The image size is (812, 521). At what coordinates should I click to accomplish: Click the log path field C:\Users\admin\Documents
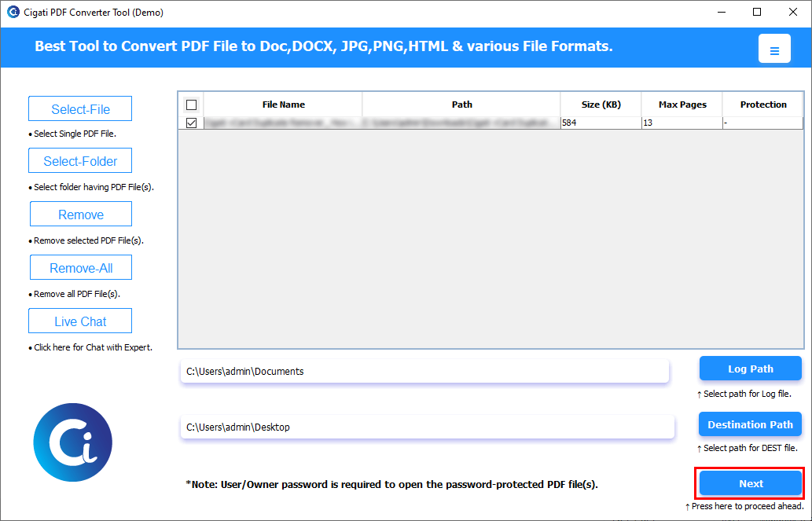point(424,372)
